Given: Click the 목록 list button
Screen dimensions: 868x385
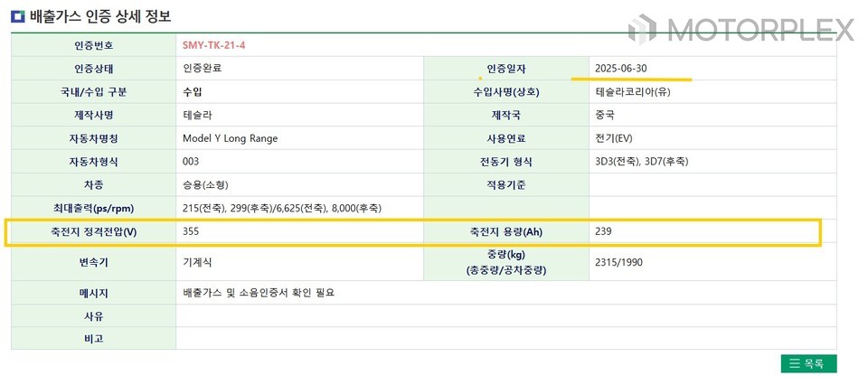Looking at the screenshot, I should coord(808,363).
